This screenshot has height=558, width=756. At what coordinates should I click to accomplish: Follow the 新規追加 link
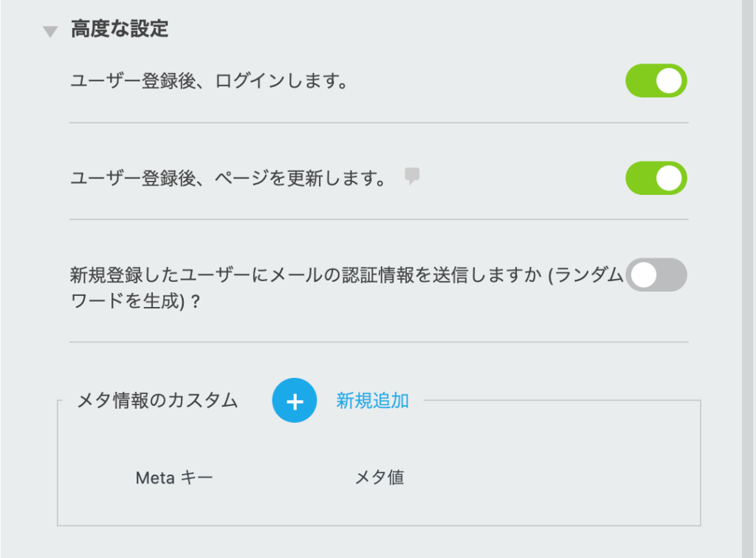coord(372,401)
